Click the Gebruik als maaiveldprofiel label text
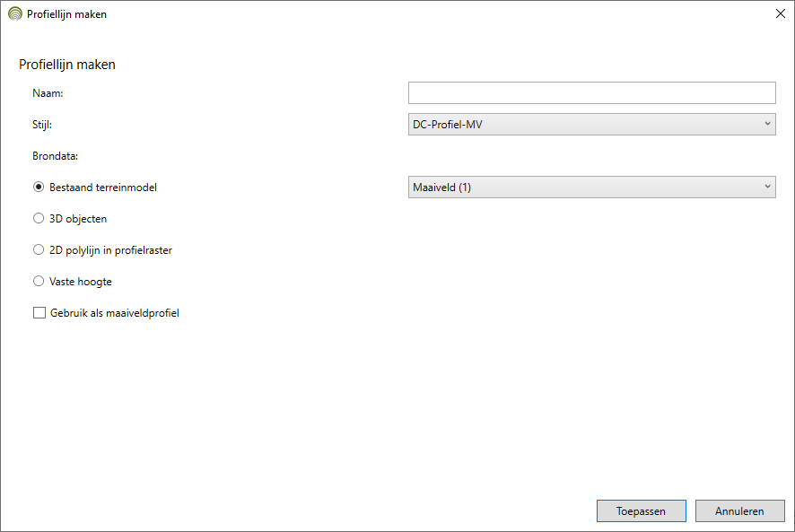 115,313
